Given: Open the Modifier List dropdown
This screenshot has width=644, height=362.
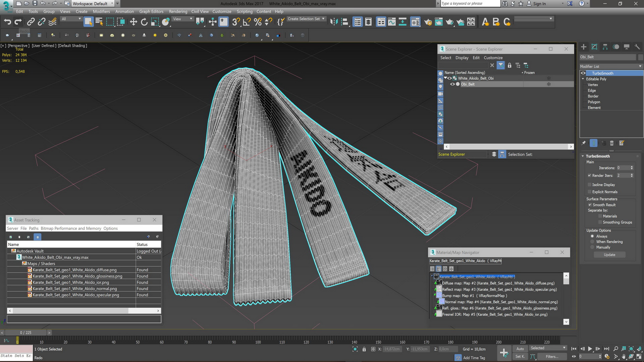Looking at the screenshot, I should 611,66.
